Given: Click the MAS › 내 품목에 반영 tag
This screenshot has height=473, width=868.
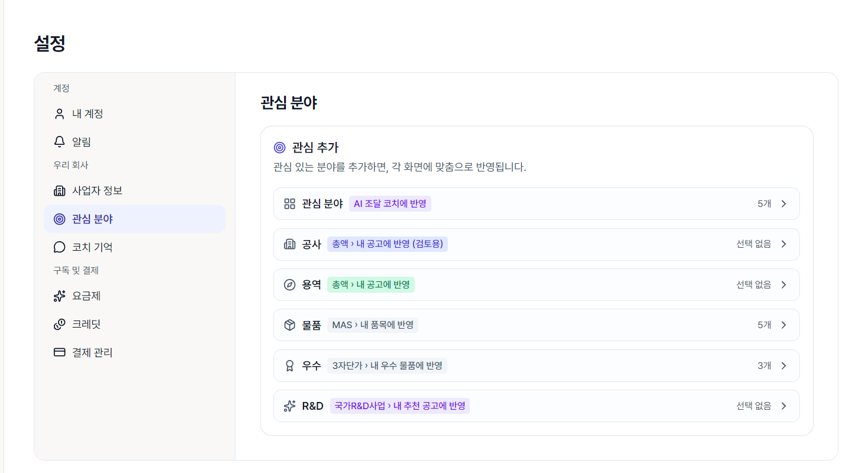Looking at the screenshot, I should 373,325.
